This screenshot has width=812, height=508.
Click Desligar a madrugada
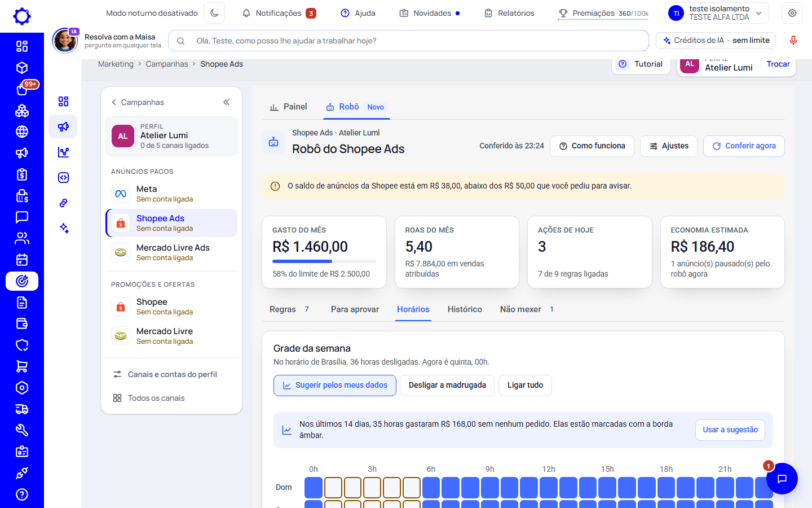point(447,386)
